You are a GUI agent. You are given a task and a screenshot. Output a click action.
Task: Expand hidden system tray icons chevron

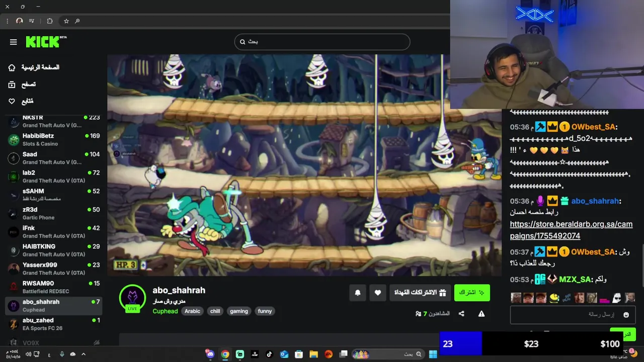[x=84, y=354]
